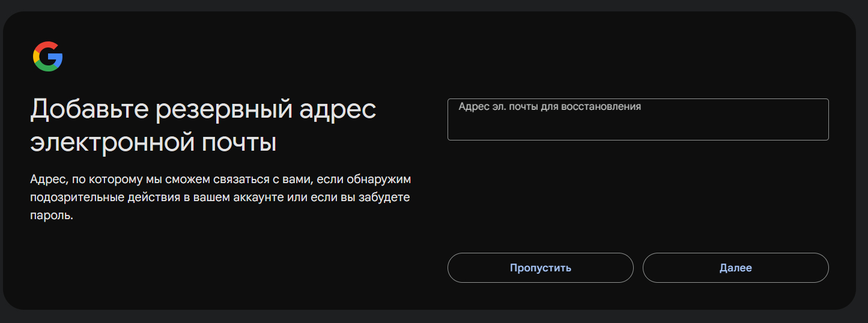Viewport: 868px width, 323px height.
Task: Click the Google logo icon
Action: click(x=47, y=57)
